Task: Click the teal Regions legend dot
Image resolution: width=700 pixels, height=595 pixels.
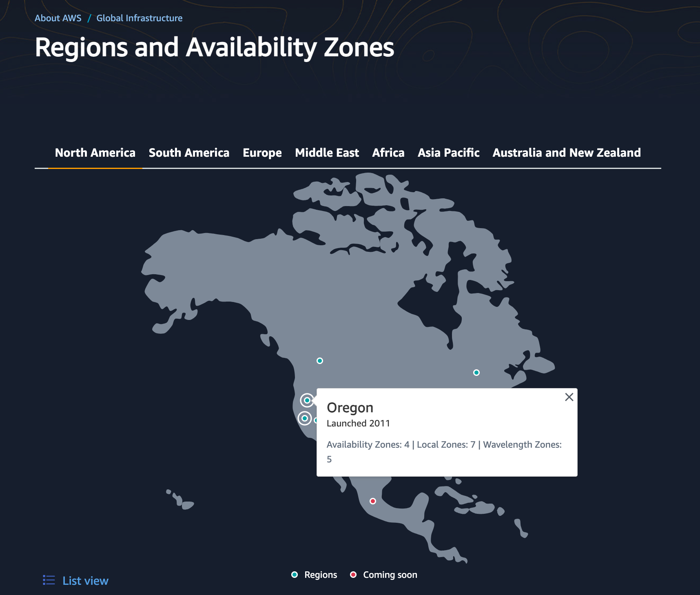Action: click(295, 575)
